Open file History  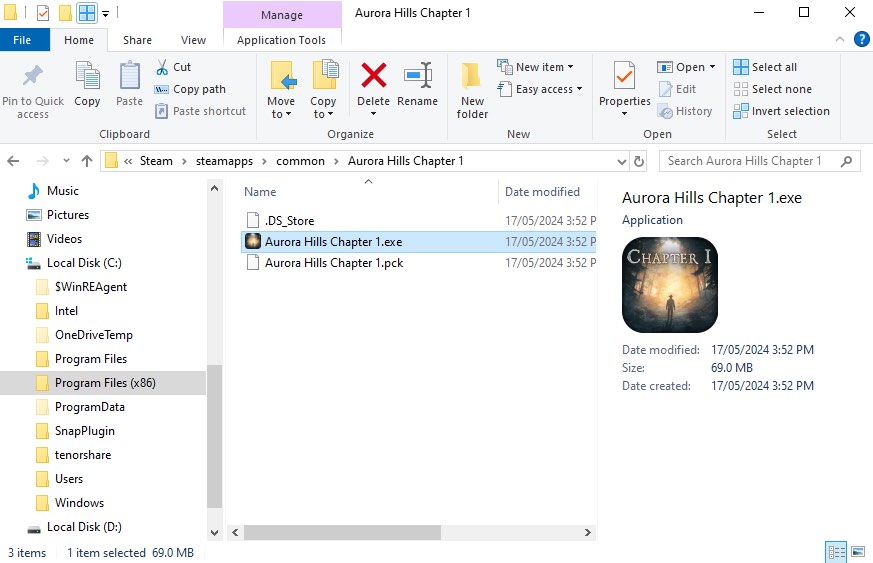[685, 111]
